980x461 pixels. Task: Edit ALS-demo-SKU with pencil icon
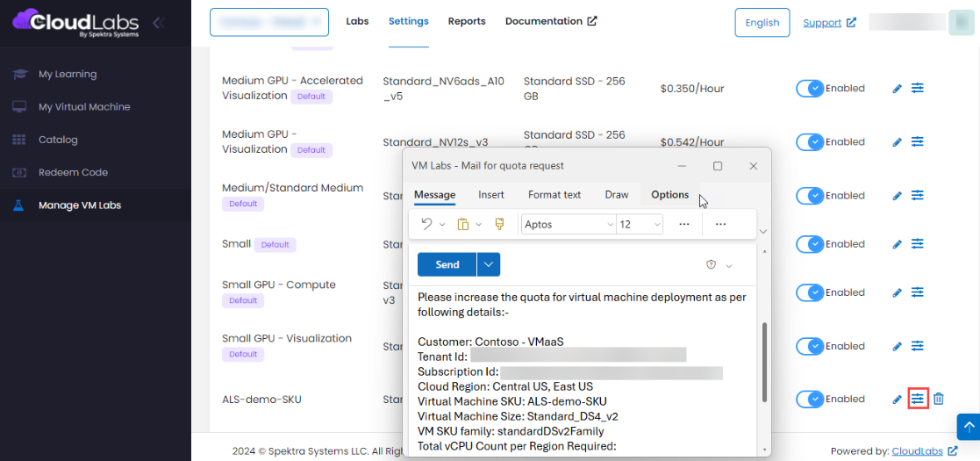click(x=897, y=399)
